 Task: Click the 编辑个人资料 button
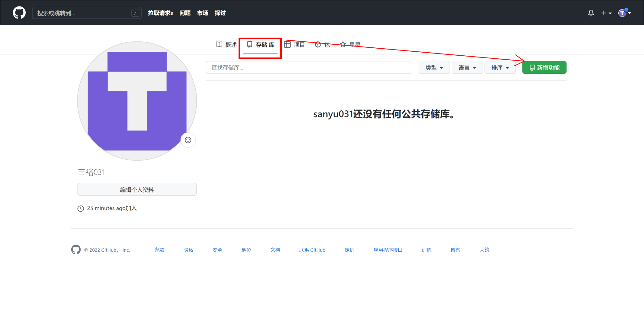[x=137, y=190]
